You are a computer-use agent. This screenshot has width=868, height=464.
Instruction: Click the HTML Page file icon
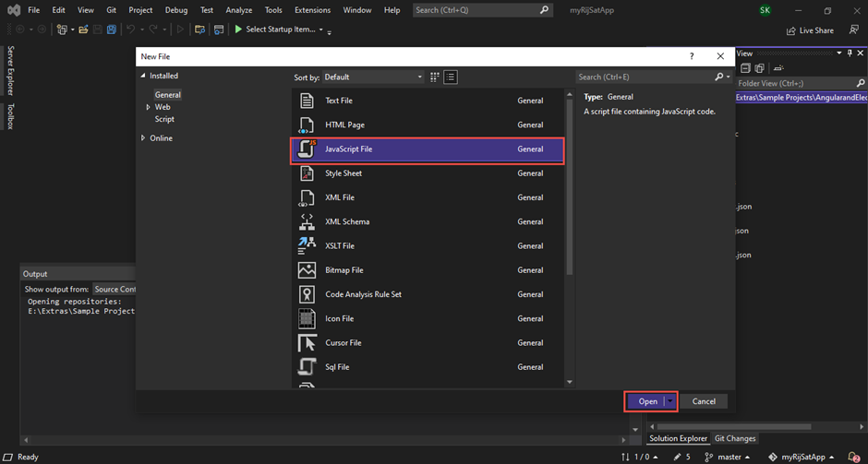click(307, 125)
